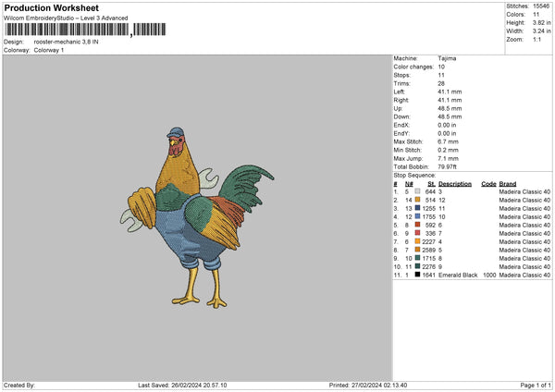Click the Last Saved 26/02/2024 timestamp

[x=182, y=385]
